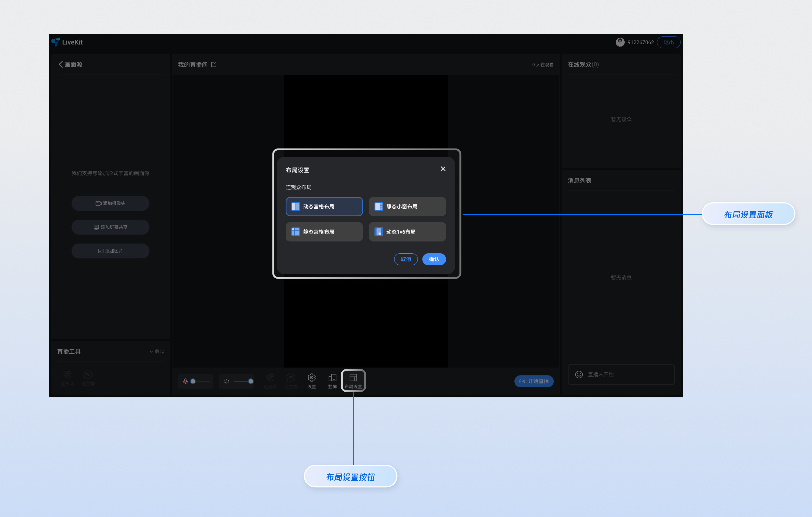Click the 开始直播 start streaming button
Viewport: 812px width, 517px height.
534,381
